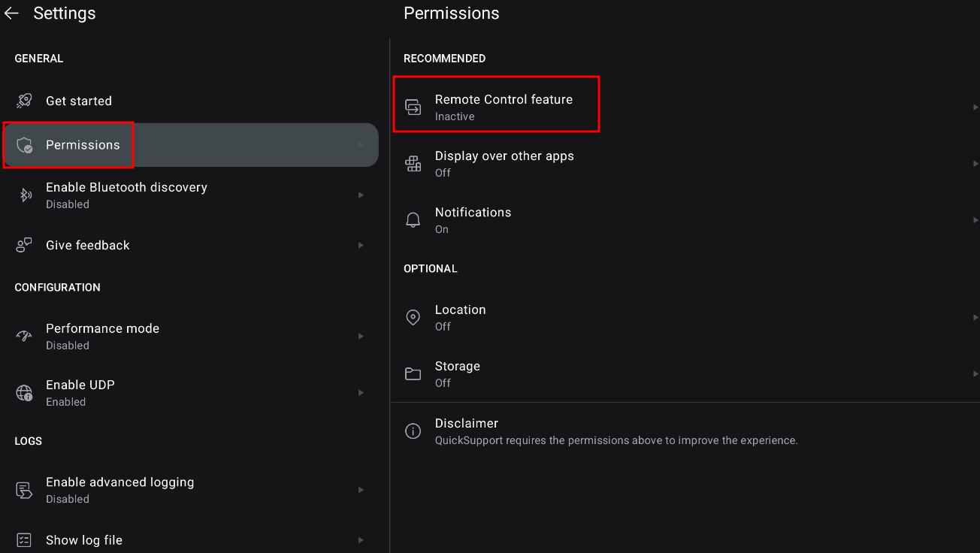Click the back arrow next to Settings
Viewport: 980px width, 553px height.
click(11, 14)
